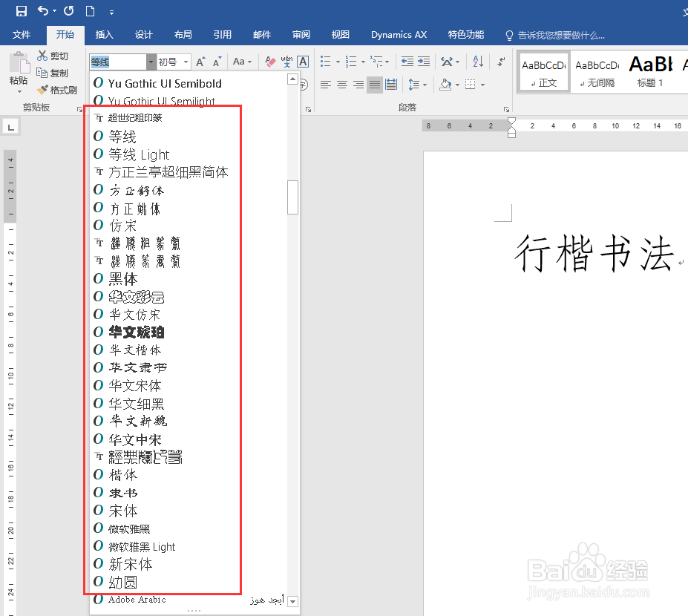Image resolution: width=688 pixels, height=616 pixels.
Task: Open the Phonetic Guide (拼音指南) tool
Action: [286, 61]
